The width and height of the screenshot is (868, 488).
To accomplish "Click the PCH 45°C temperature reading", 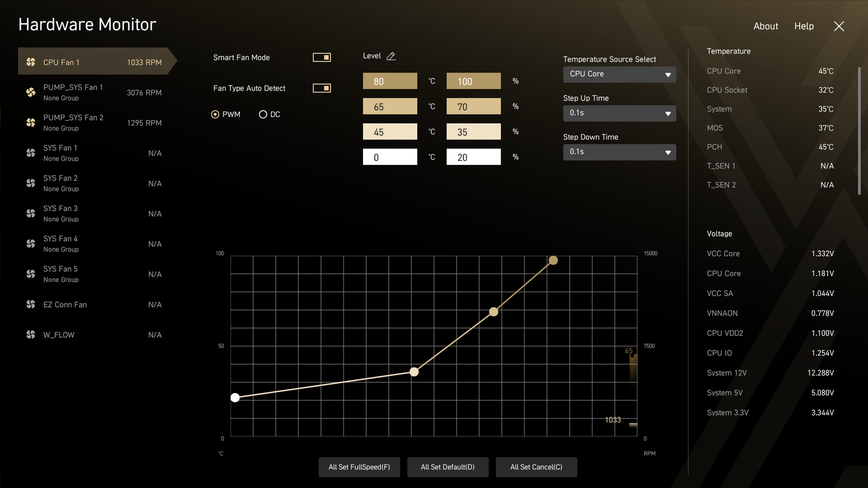I will 770,147.
